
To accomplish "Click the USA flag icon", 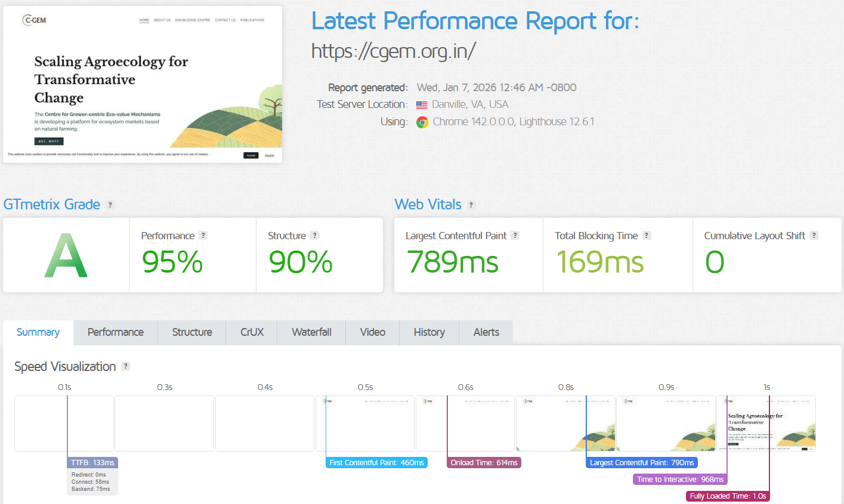I will (x=422, y=105).
